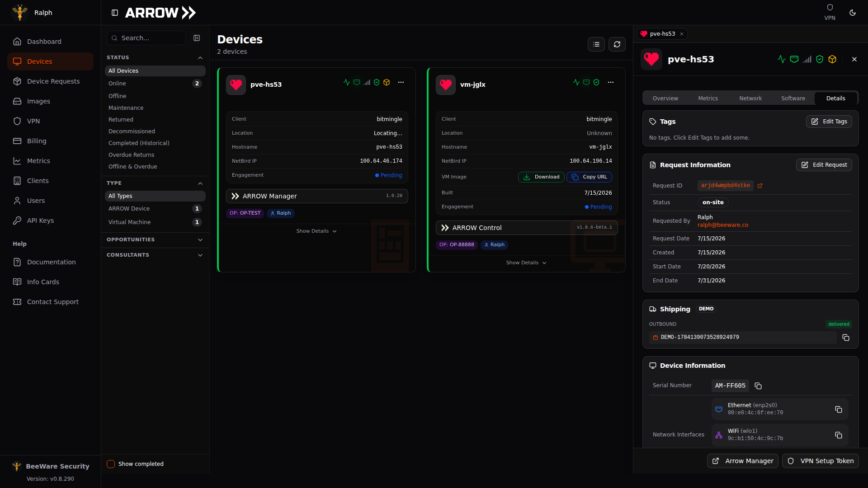Click the shield check icon on vm-jglx card
868x488 pixels.
pos(596,82)
